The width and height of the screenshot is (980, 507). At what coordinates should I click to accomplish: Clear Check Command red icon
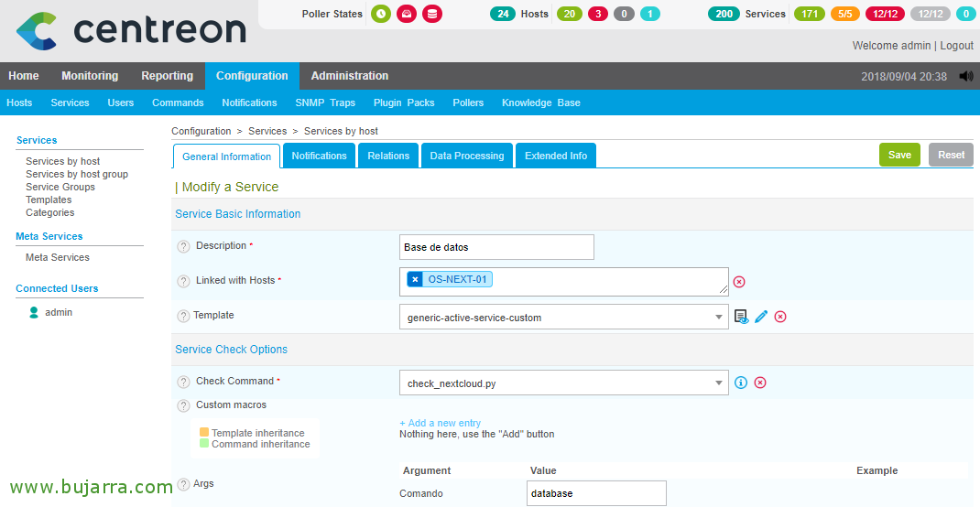[760, 383]
